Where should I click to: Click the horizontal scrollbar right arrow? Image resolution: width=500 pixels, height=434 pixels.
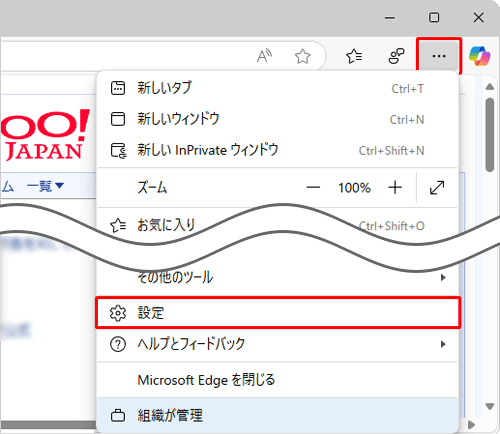(472, 425)
